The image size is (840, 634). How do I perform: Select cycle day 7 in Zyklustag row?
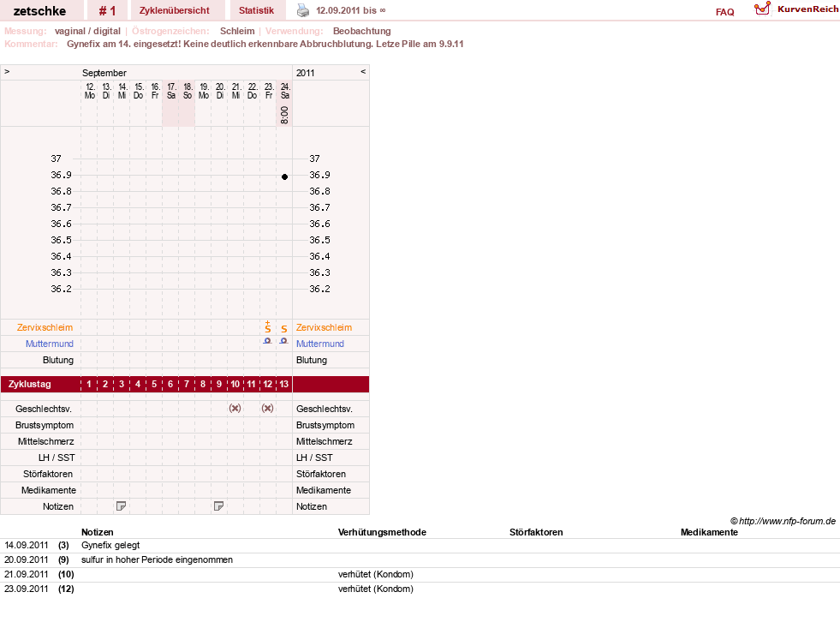click(x=187, y=385)
